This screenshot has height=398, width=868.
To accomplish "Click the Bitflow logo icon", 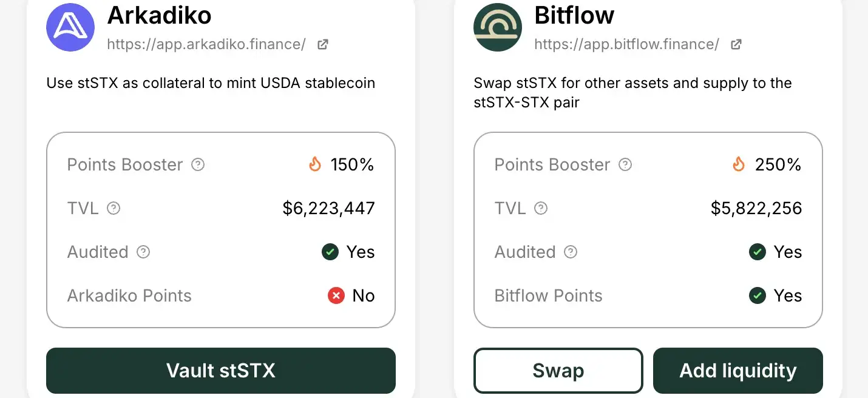I will point(498,27).
